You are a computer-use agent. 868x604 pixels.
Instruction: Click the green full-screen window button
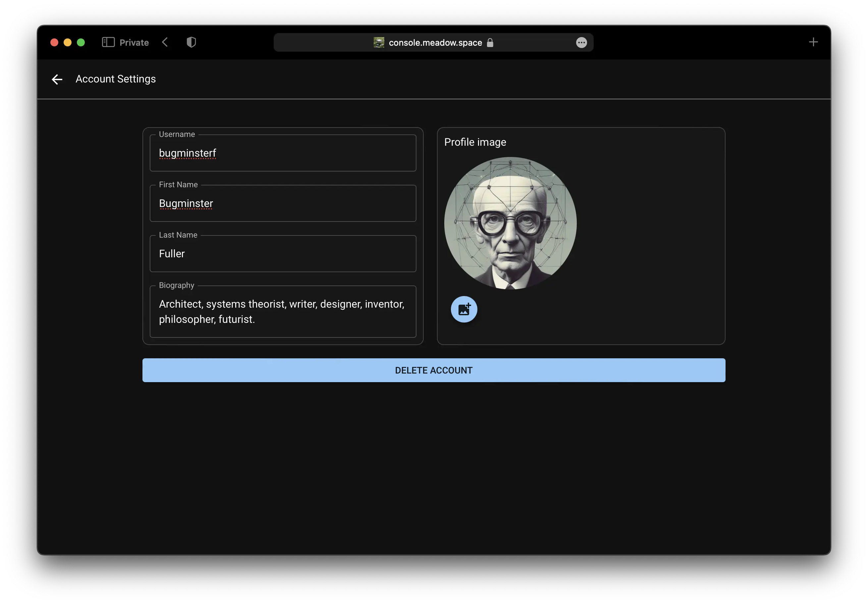81,42
